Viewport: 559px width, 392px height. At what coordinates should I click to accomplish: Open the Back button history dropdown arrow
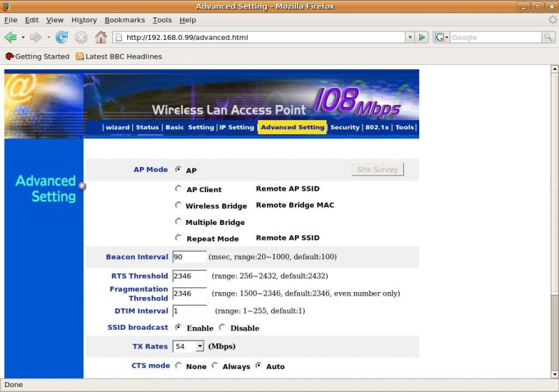click(22, 37)
